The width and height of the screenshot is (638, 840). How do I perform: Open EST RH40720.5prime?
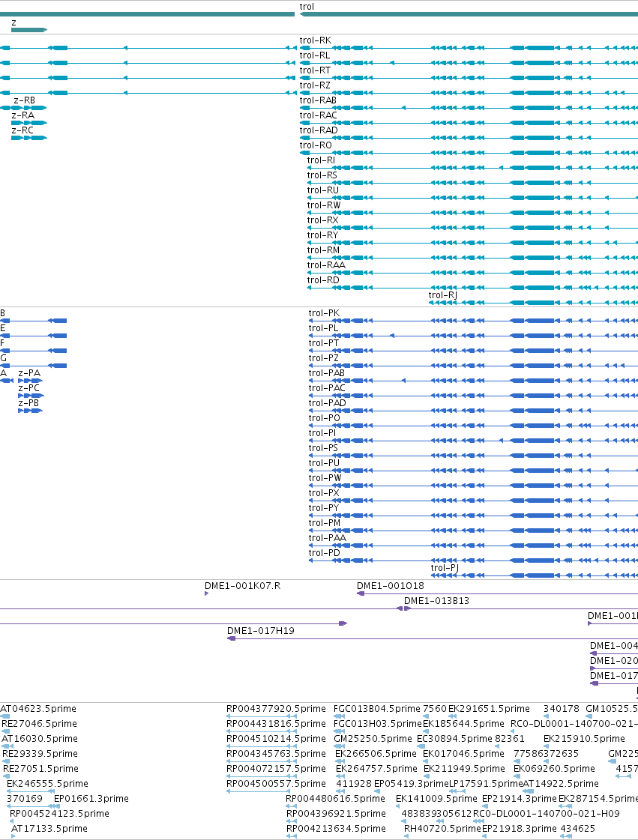[442, 829]
